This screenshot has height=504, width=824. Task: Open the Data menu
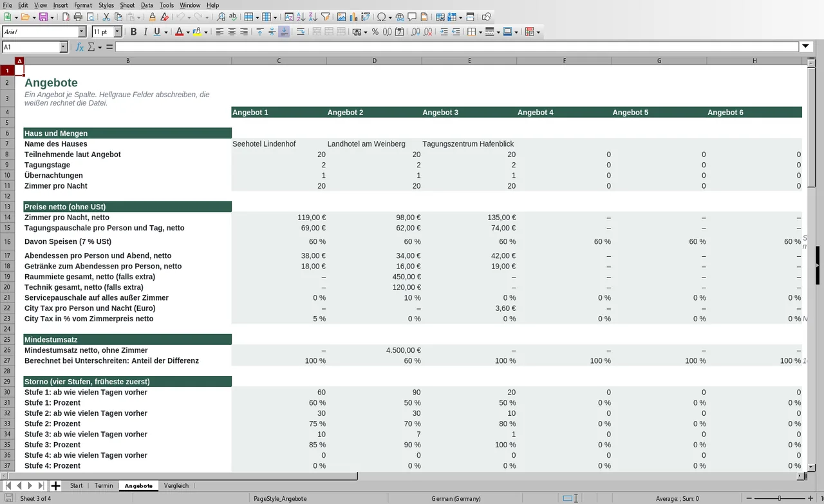(147, 5)
